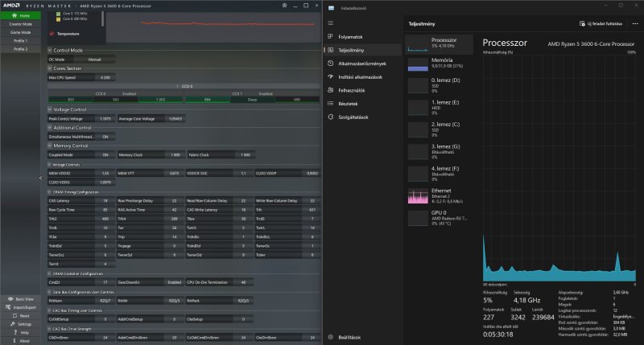Switch to Basic View

20,298
